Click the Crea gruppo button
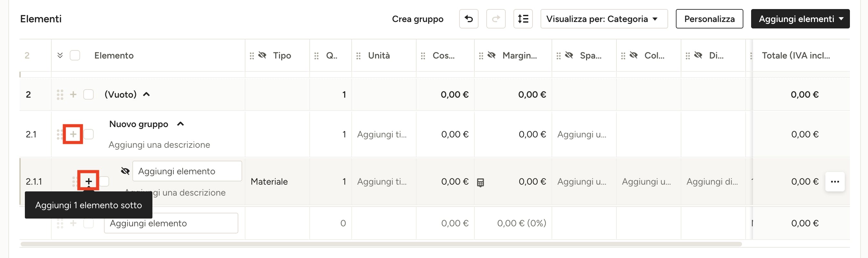The width and height of the screenshot is (868, 258). point(418,19)
